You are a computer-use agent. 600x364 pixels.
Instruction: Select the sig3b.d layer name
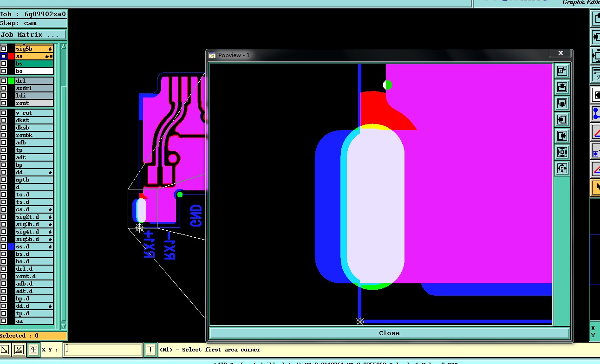tap(34, 224)
